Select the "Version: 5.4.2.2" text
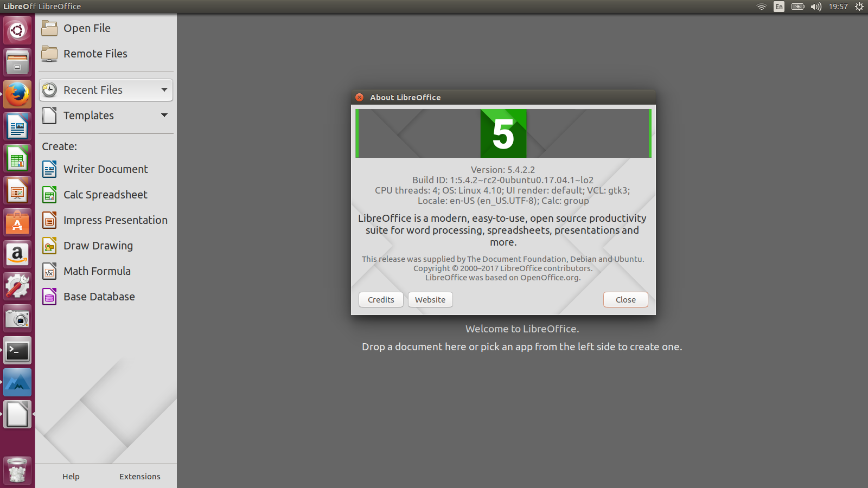This screenshot has width=868, height=488. pyautogui.click(x=503, y=170)
